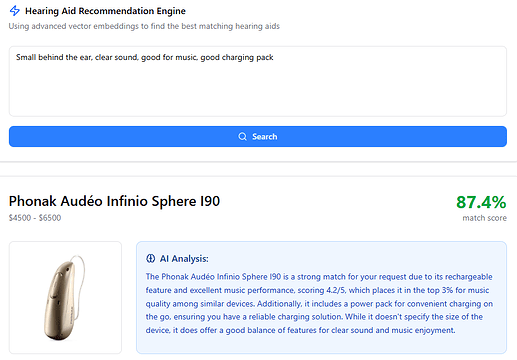Click the blue Search button

click(x=258, y=136)
